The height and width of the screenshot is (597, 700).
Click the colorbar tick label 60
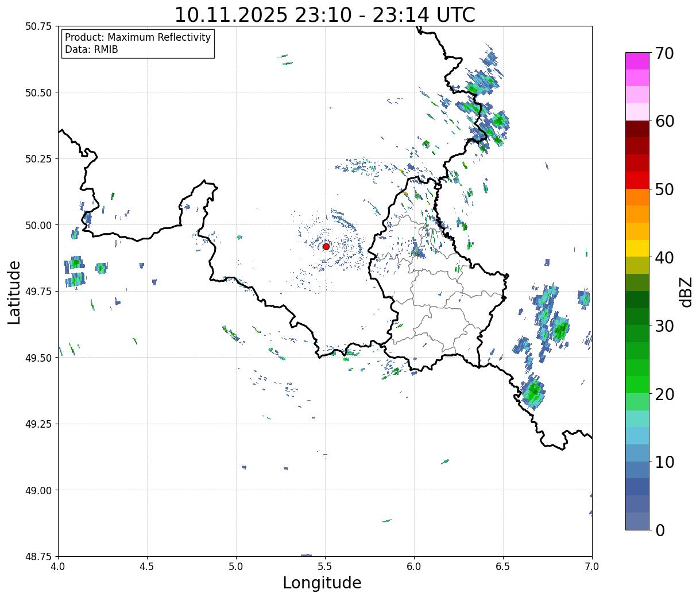[664, 121]
